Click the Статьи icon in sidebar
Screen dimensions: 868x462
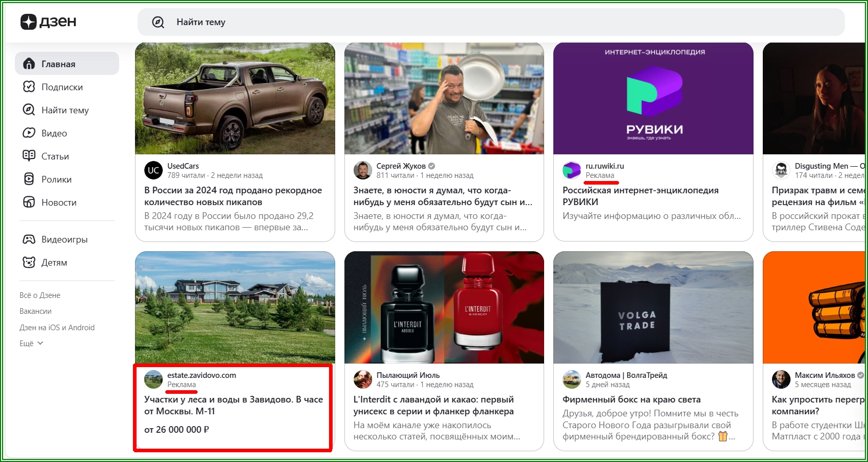pos(29,156)
